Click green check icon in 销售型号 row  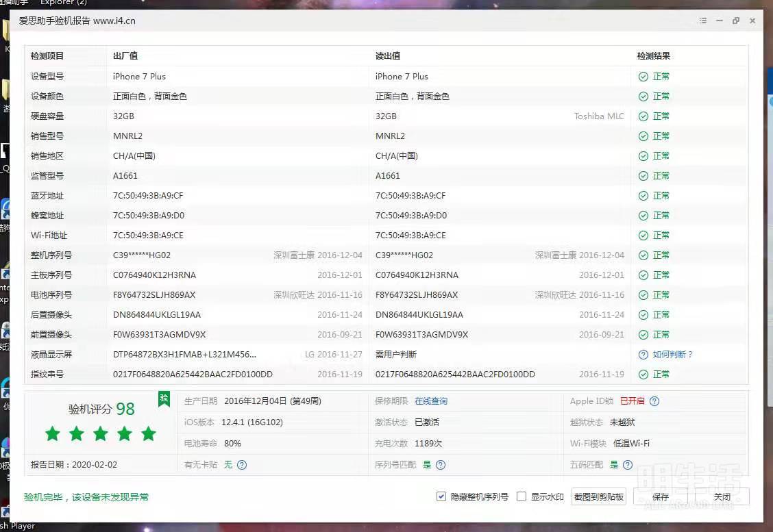[x=643, y=136]
